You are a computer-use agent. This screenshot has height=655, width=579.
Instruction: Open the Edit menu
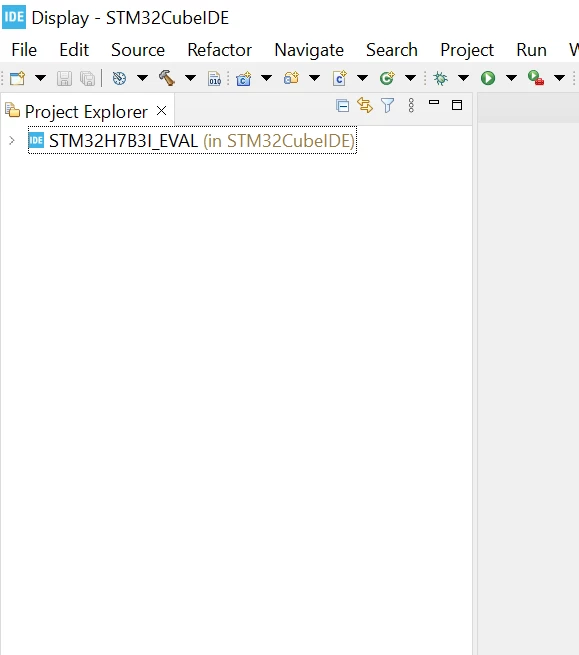tap(74, 50)
